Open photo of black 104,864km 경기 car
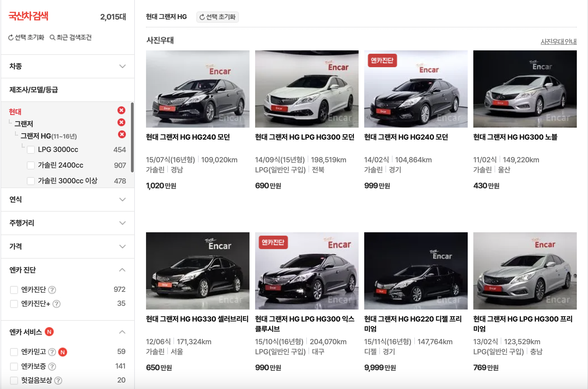588x389 pixels. pyautogui.click(x=416, y=89)
